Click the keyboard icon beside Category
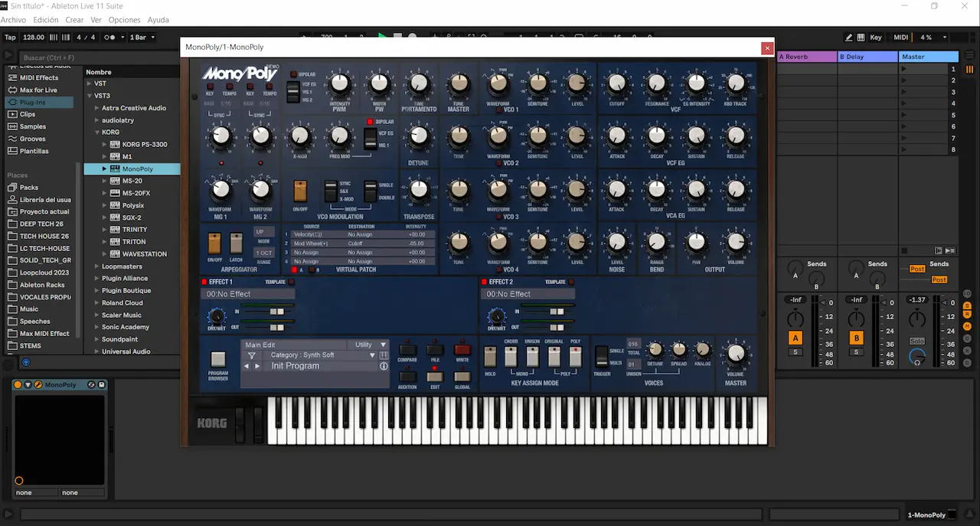Viewport: 980px width, 526px height. point(384,355)
